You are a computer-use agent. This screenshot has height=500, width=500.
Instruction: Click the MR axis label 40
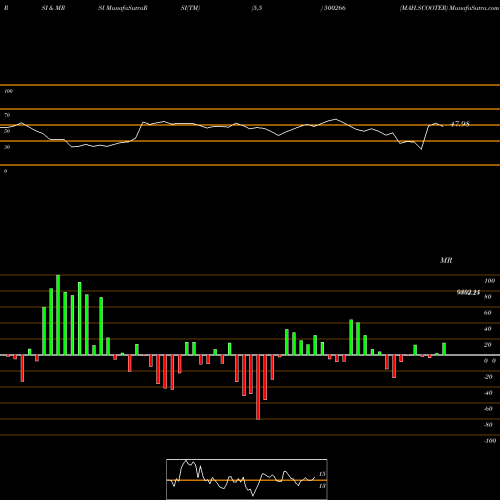(488, 329)
